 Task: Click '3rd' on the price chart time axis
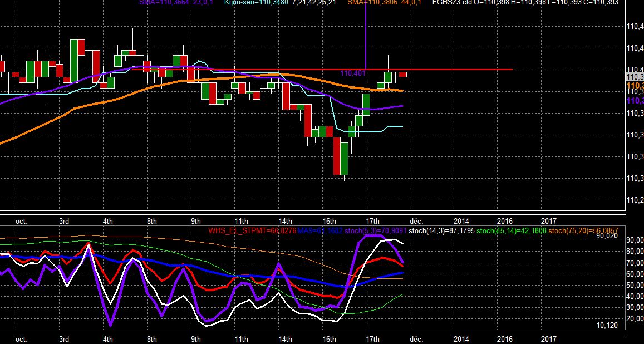point(63,221)
